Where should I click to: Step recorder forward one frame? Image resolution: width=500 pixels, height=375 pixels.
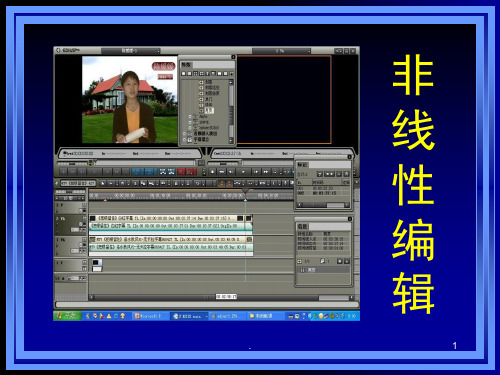[x=256, y=172]
